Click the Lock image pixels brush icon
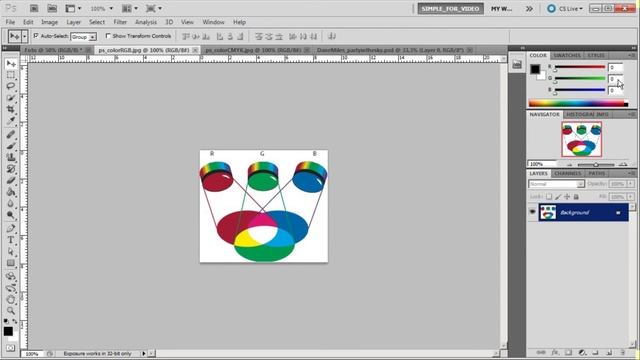Image resolution: width=640 pixels, height=360 pixels. (x=558, y=197)
